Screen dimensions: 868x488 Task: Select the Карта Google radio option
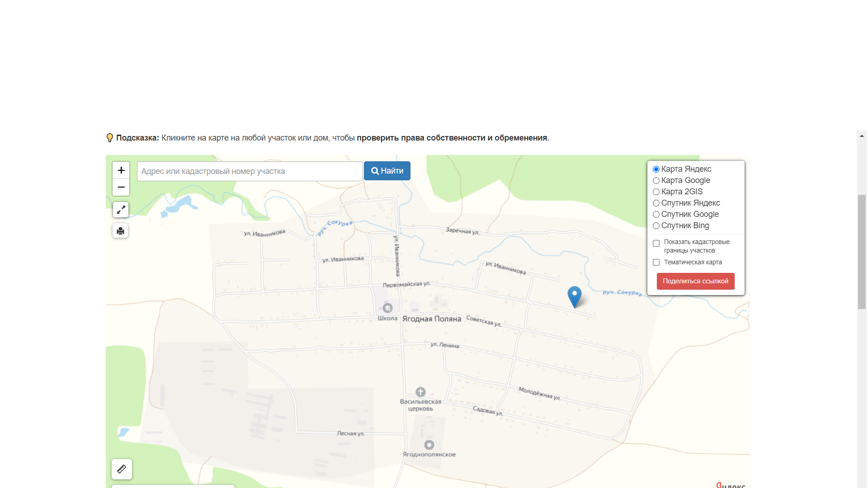(x=656, y=181)
